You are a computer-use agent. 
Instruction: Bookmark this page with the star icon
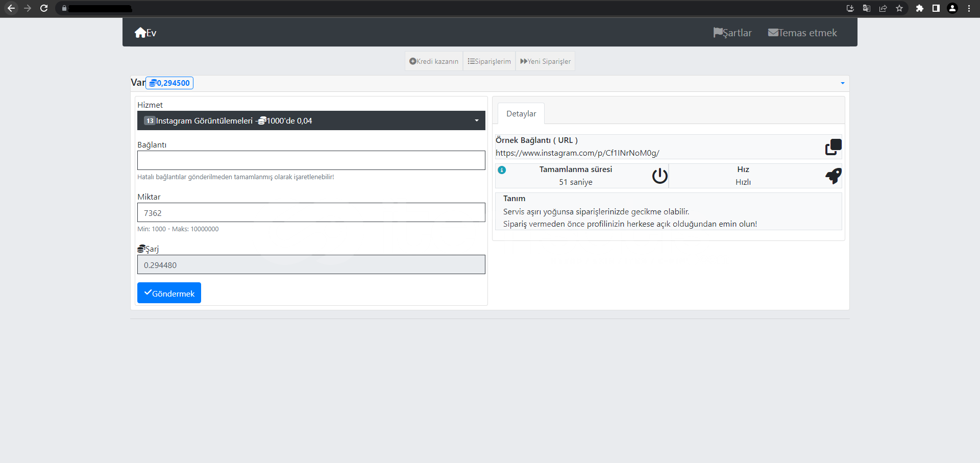point(899,8)
